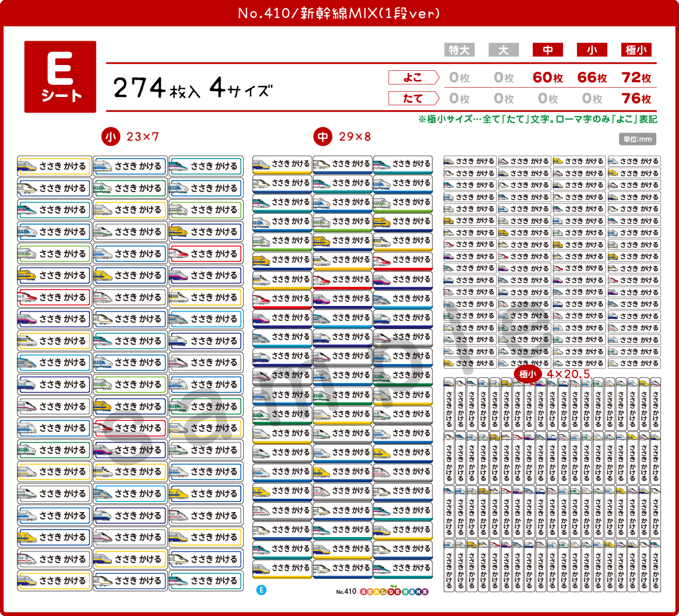
Task: Click the たて 0枚 count under 大
Action: pyautogui.click(x=504, y=98)
